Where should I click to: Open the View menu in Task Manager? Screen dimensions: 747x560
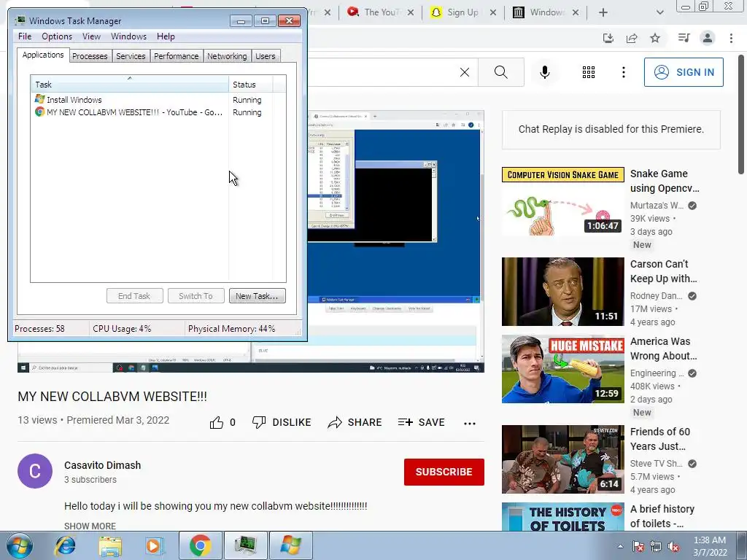[91, 36]
